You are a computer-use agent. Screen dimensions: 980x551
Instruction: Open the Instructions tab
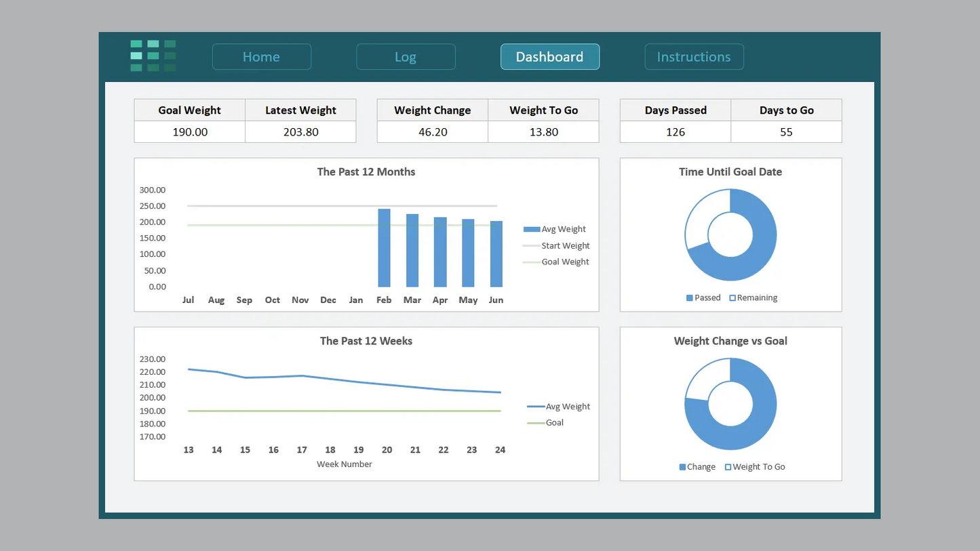[694, 57]
